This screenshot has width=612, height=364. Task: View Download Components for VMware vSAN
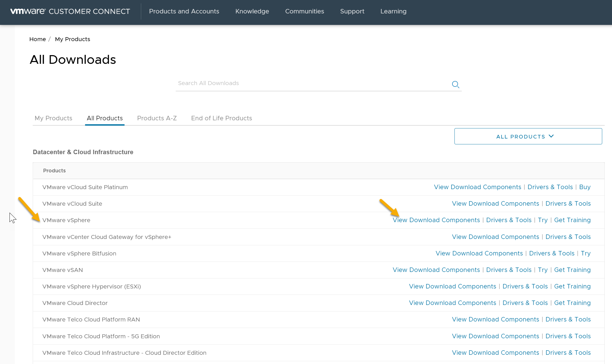(x=436, y=270)
